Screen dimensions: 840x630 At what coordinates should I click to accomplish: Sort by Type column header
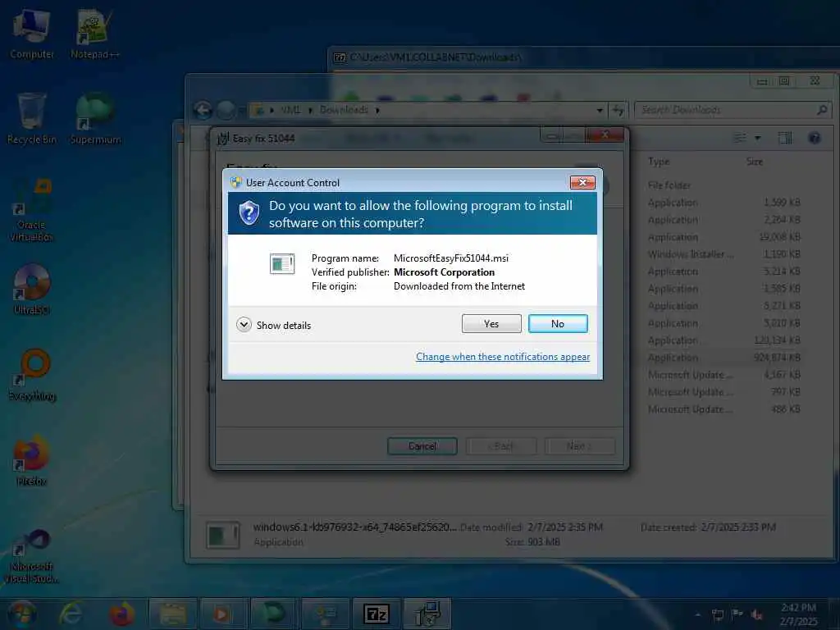(659, 162)
